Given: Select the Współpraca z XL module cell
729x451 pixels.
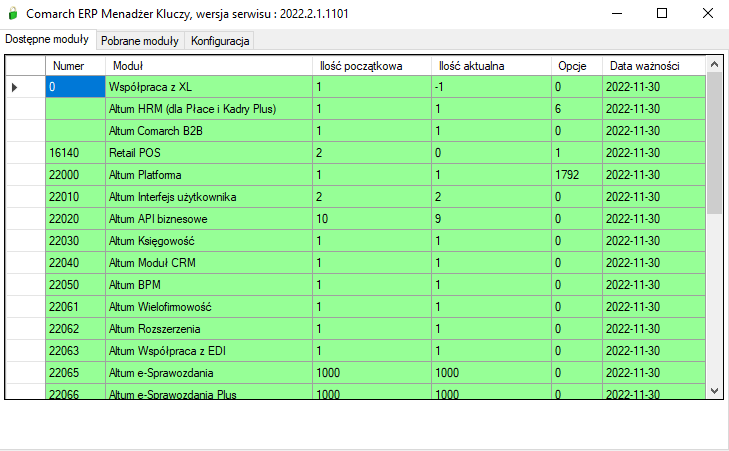Looking at the screenshot, I should [209, 87].
